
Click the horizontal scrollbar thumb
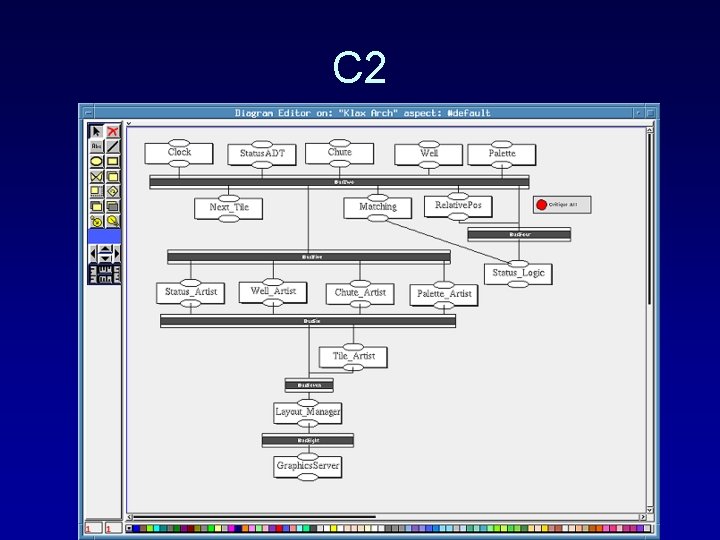point(254,517)
